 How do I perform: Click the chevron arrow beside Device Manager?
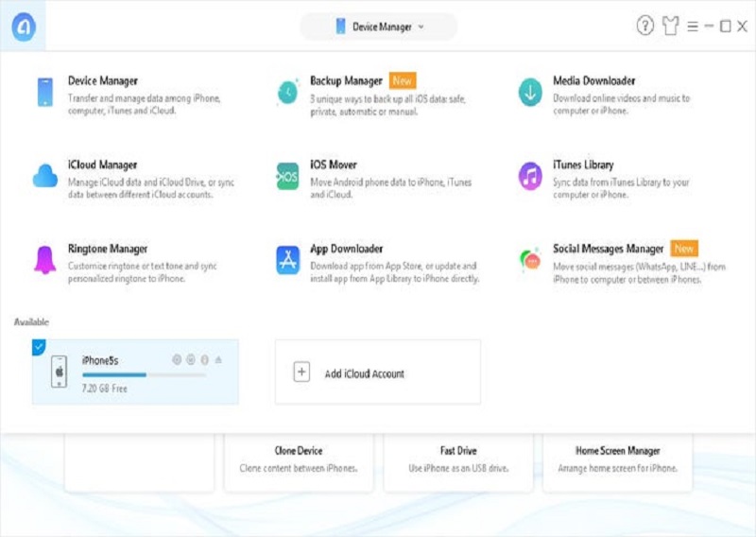tap(421, 26)
